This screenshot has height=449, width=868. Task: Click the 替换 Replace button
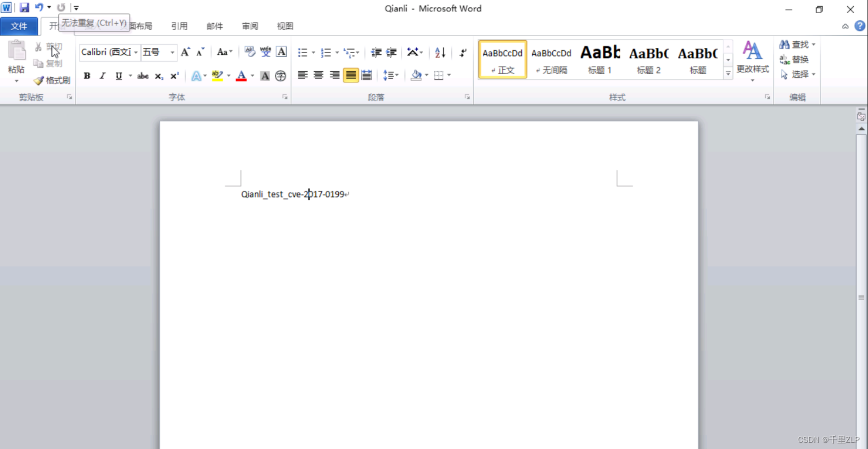[x=794, y=60]
